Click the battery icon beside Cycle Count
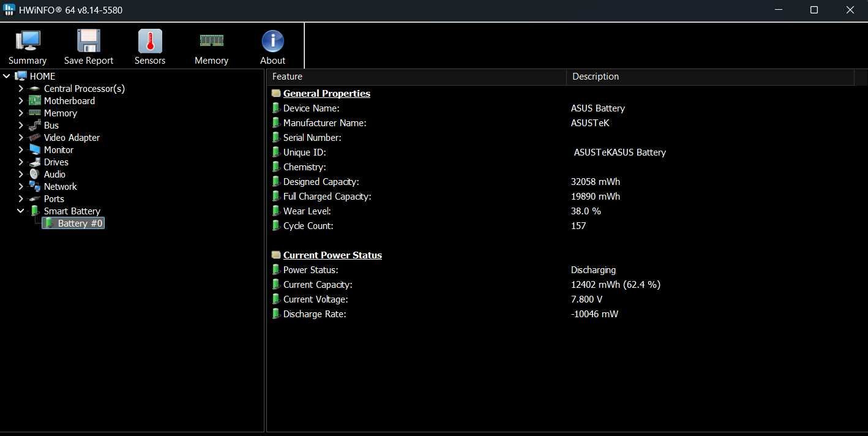Viewport: 868px width, 436px height. click(x=276, y=225)
